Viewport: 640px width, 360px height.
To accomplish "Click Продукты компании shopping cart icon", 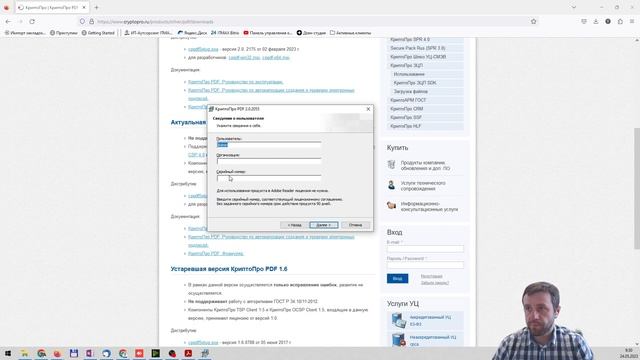I will pos(391,164).
